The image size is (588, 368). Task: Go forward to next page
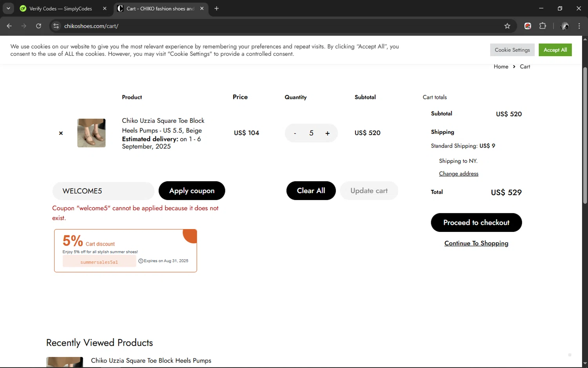(x=24, y=26)
